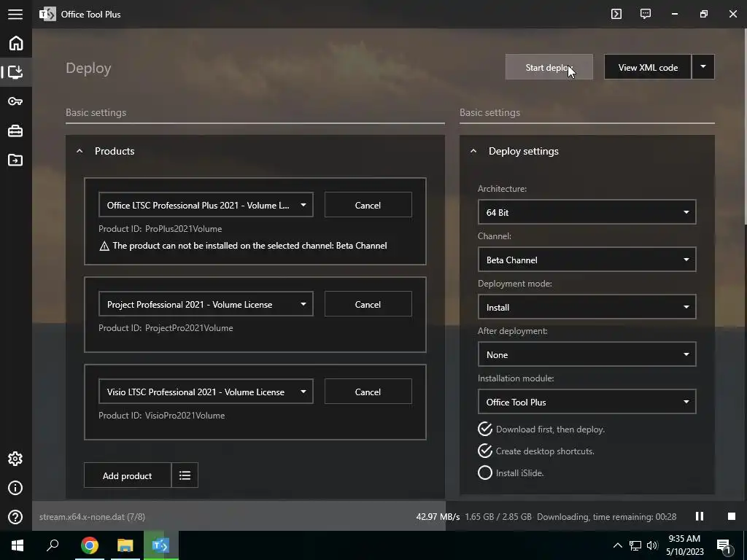Screen dimensions: 747x560
Task: Enable Install iSlide option
Action: point(511,472)
